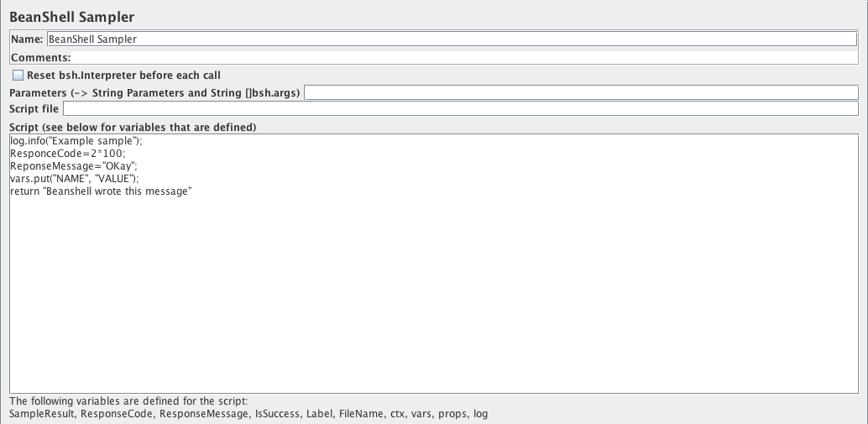Click the Parameters label text
The width and height of the screenshot is (868, 424).
pyautogui.click(x=154, y=92)
